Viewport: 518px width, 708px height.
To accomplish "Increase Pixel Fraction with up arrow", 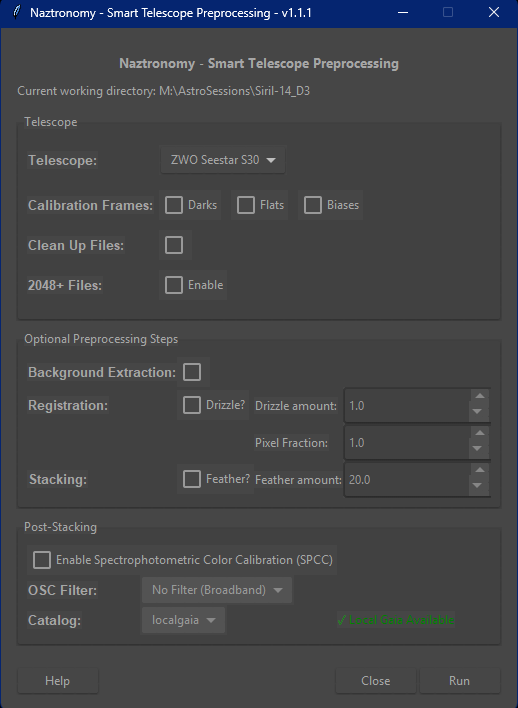I will (x=480, y=433).
